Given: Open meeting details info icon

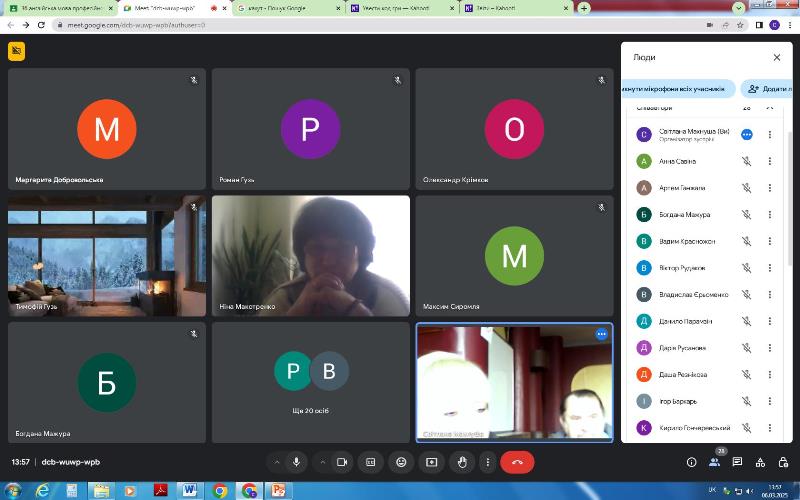Looking at the screenshot, I should (x=691, y=462).
